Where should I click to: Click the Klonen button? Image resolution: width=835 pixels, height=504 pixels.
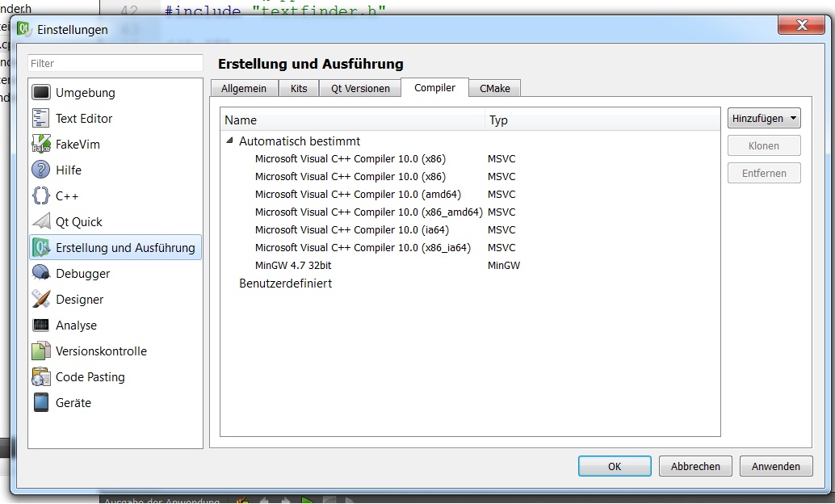pyautogui.click(x=764, y=146)
